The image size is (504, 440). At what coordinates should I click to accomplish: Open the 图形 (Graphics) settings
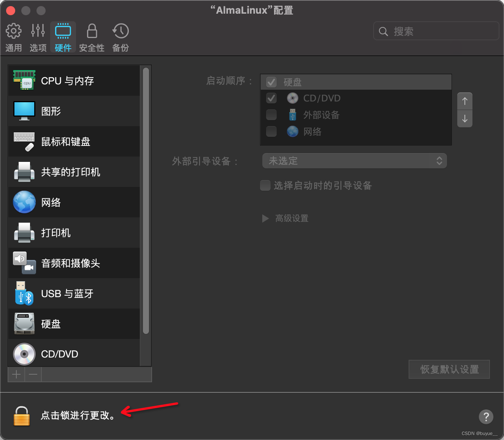(x=51, y=111)
